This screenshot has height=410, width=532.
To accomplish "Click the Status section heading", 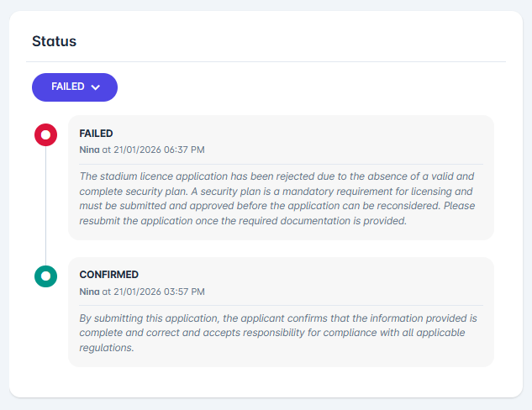I will (x=54, y=40).
